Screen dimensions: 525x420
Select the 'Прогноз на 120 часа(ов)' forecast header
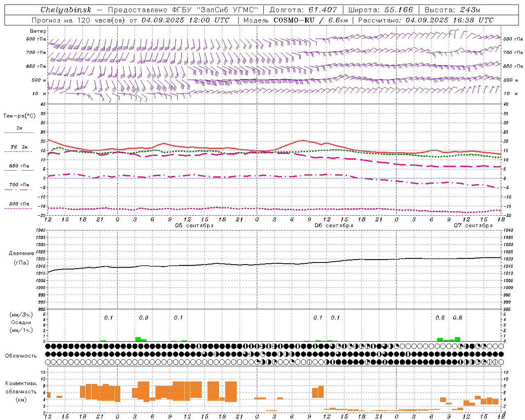pos(79,20)
